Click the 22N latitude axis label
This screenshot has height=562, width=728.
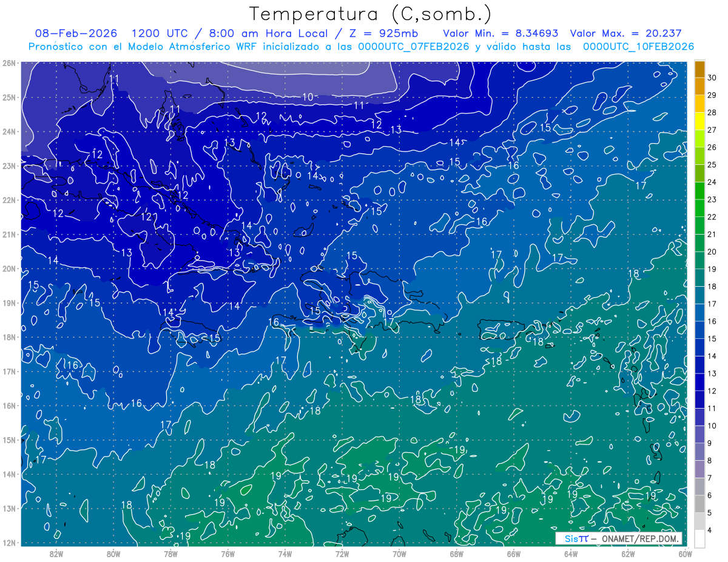pyautogui.click(x=9, y=200)
